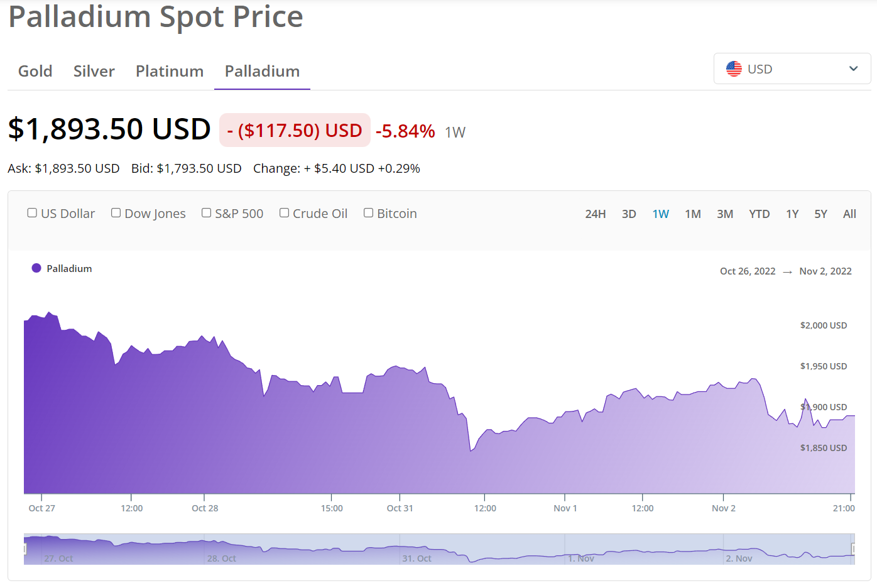Enable the Dow Jones comparison checkbox
Screen dimensions: 877x588
116,213
